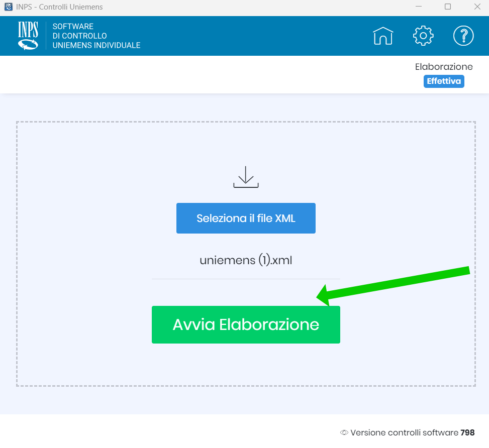The height and width of the screenshot is (448, 489).
Task: Click the Versione controlli software text
Action: 404,432
